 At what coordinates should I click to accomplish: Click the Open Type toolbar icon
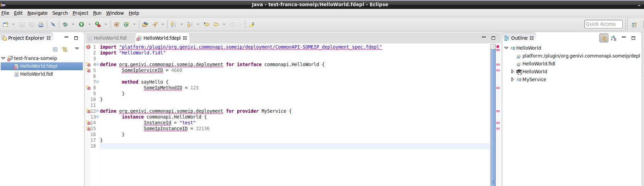[x=145, y=24]
